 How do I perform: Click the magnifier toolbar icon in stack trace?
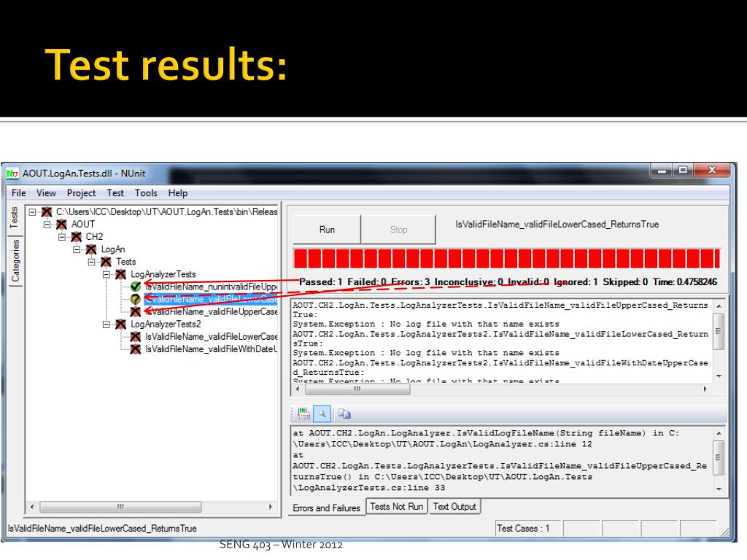[322, 414]
